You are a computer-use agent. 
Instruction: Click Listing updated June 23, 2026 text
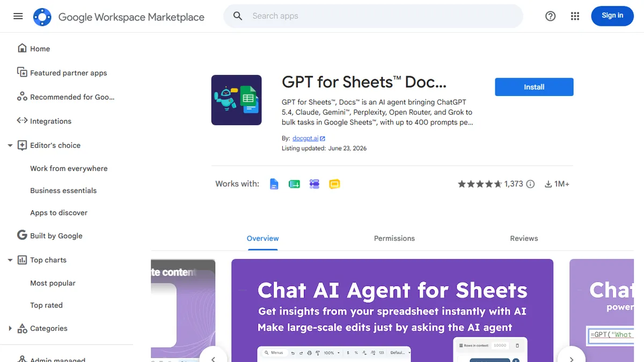point(324,148)
